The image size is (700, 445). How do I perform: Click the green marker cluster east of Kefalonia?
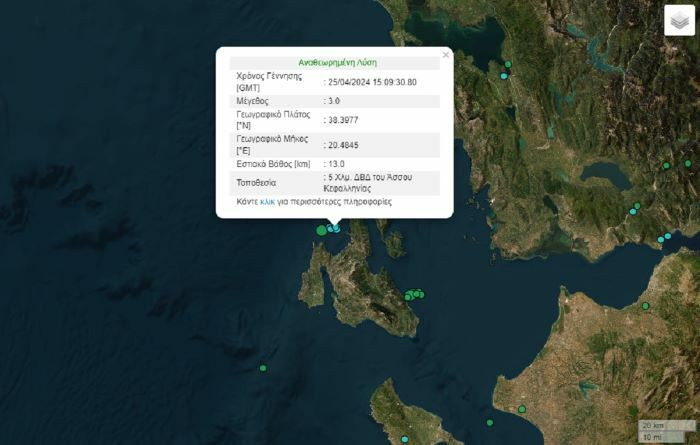tap(413, 295)
